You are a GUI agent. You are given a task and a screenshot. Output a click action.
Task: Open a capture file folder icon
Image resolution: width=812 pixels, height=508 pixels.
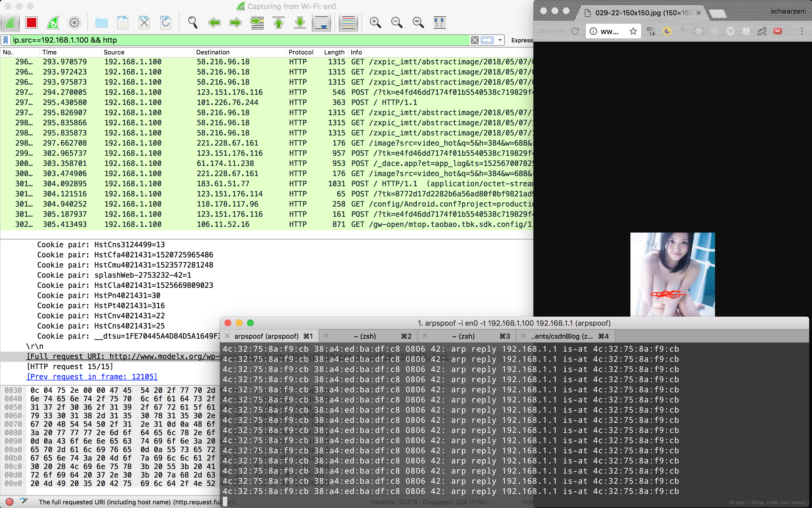tap(101, 23)
